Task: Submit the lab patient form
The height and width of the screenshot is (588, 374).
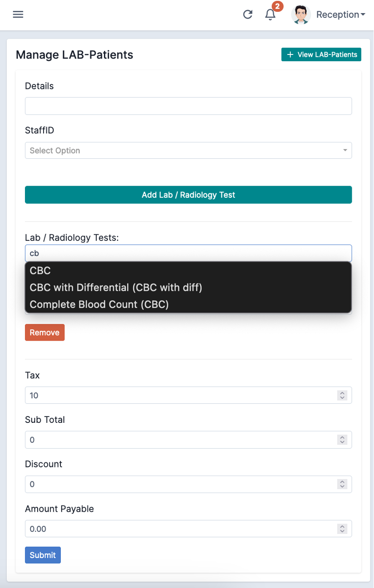Action: [43, 555]
